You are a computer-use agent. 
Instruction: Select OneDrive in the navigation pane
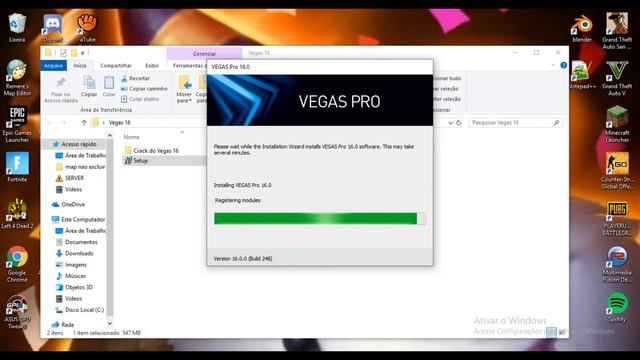pos(69,204)
